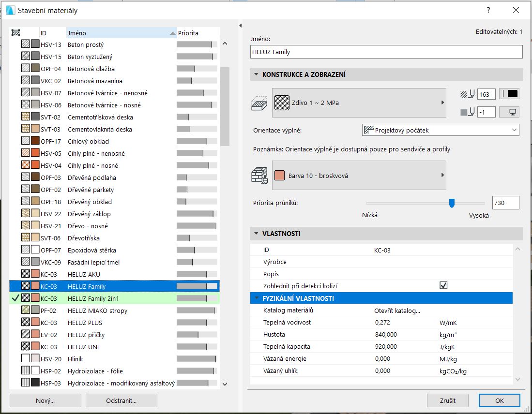This screenshot has height=414, width=532.
Task: Open the Zdivo 1 ~ 2 MPa fill popup
Action: (359, 103)
